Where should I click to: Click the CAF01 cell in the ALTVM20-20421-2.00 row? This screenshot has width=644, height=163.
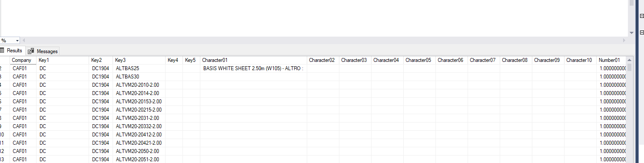point(23,143)
